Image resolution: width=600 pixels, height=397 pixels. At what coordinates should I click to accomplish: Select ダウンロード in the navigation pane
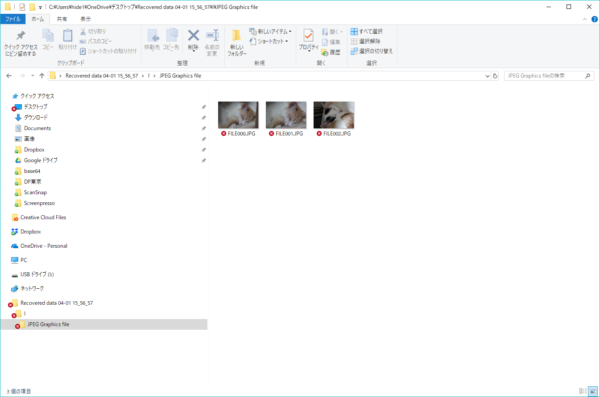click(31, 118)
